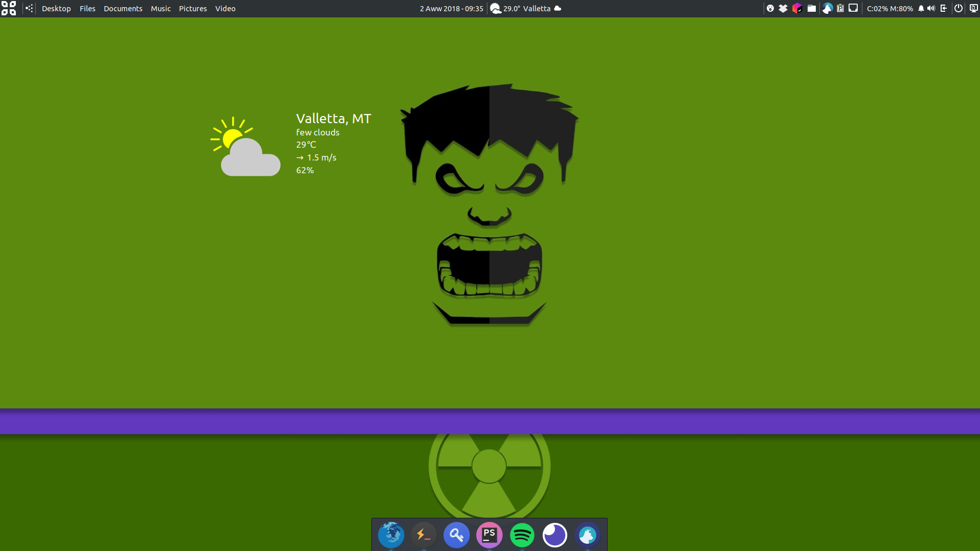Open the key password manager in dock
Viewport: 980px width, 551px height.
click(x=457, y=535)
